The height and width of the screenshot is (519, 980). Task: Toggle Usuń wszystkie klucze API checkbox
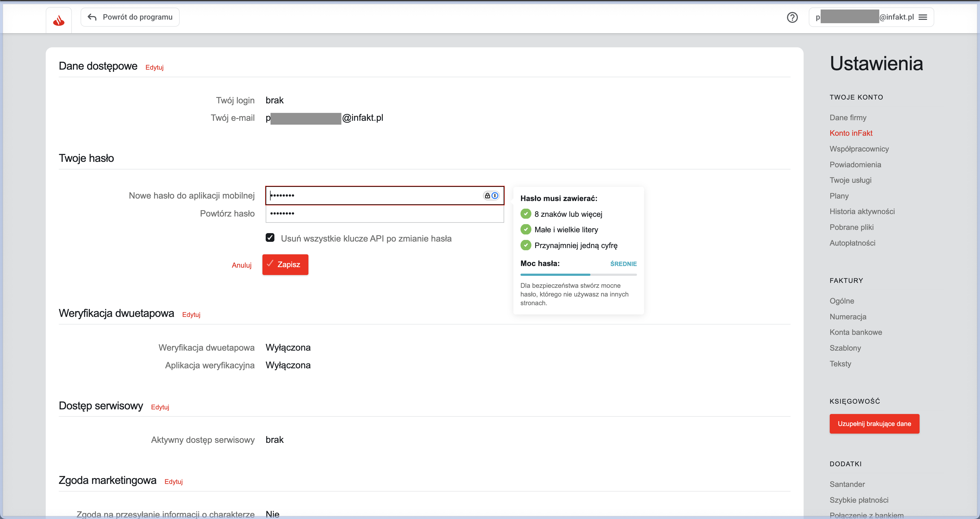270,238
